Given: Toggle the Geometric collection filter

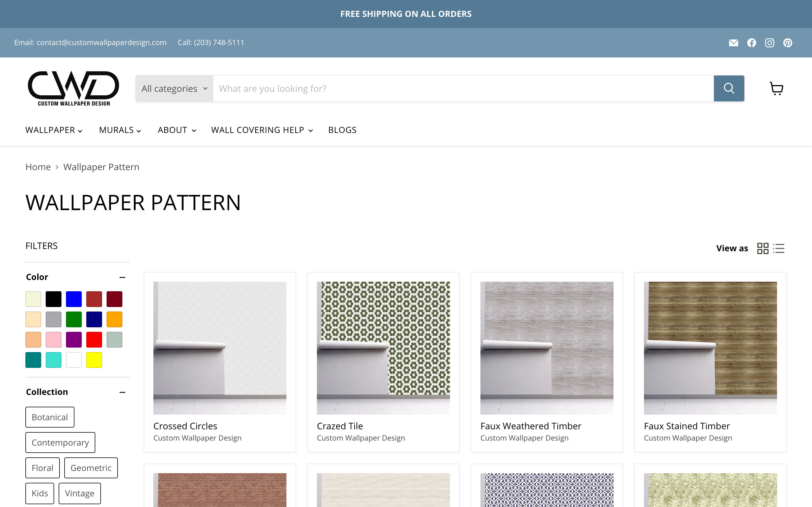Looking at the screenshot, I should pos(91,468).
